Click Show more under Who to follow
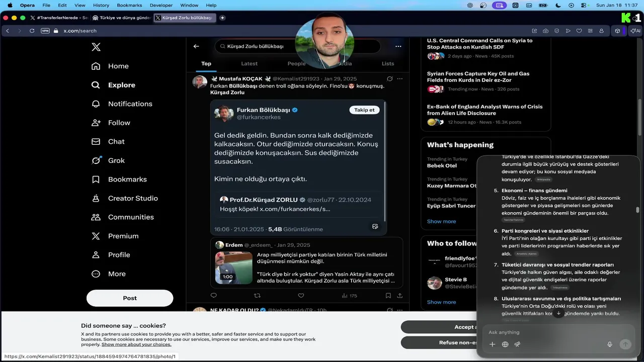 (x=441, y=302)
